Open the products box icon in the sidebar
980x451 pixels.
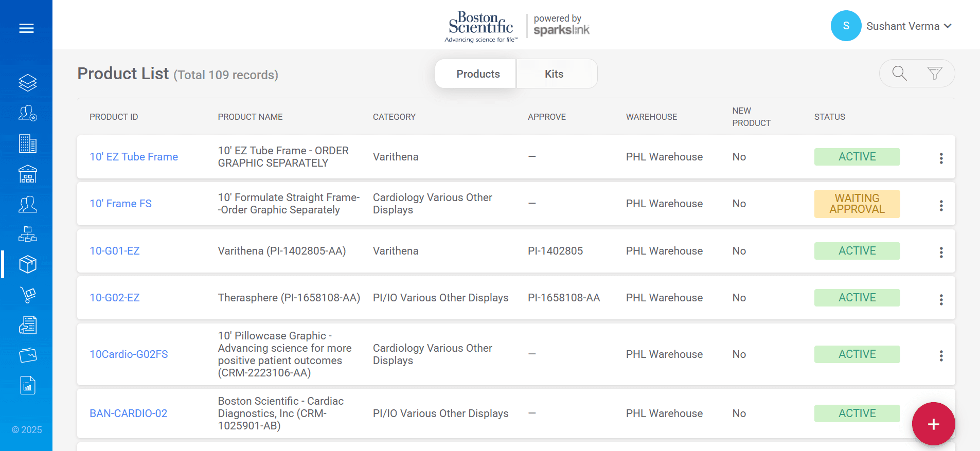pos(28,264)
